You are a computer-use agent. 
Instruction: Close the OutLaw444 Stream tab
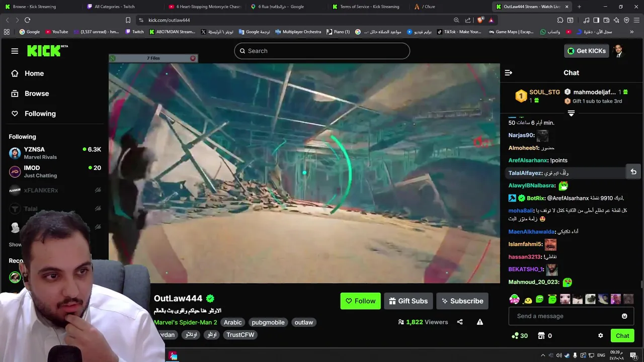pyautogui.click(x=567, y=7)
